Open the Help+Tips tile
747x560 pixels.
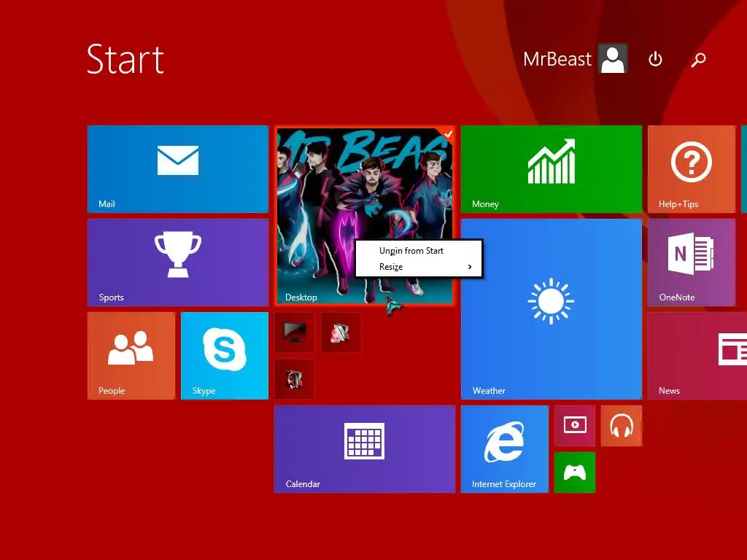pyautogui.click(x=692, y=169)
